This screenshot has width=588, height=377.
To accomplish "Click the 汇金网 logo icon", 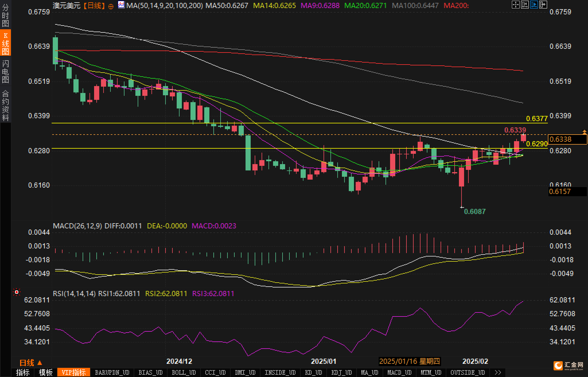I will click(x=558, y=366).
